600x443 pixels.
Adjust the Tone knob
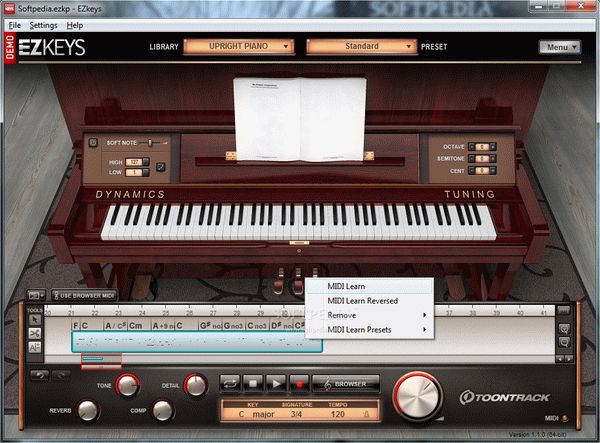(127, 385)
